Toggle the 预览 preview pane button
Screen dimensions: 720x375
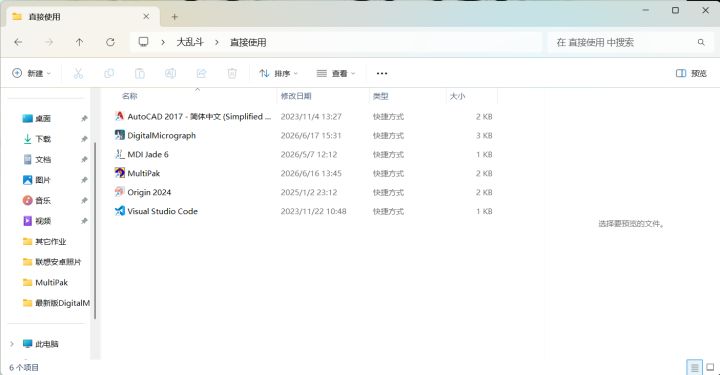[691, 73]
